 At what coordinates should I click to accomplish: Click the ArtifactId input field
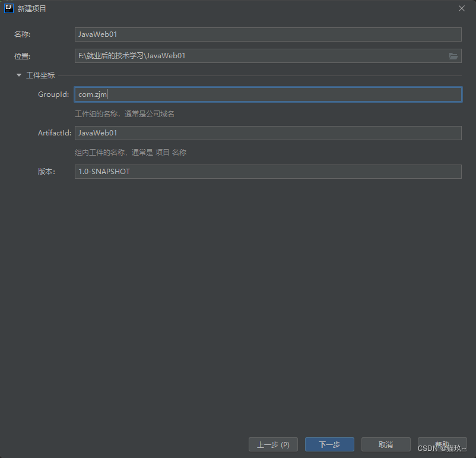267,132
